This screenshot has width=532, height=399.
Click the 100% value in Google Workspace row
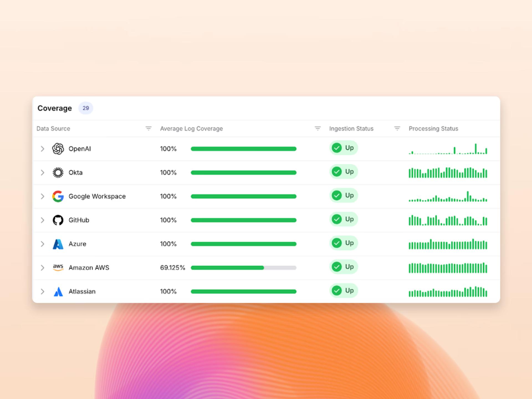click(x=168, y=196)
